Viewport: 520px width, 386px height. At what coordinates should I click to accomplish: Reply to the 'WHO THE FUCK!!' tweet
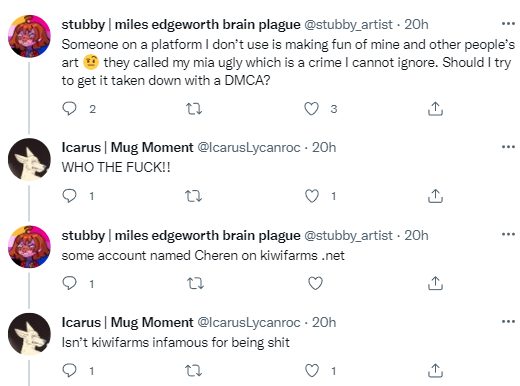(x=69, y=196)
